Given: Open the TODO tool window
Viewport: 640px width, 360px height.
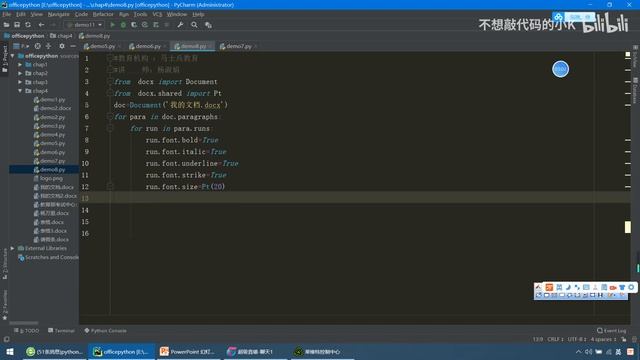Looking at the screenshot, I should 27,331.
